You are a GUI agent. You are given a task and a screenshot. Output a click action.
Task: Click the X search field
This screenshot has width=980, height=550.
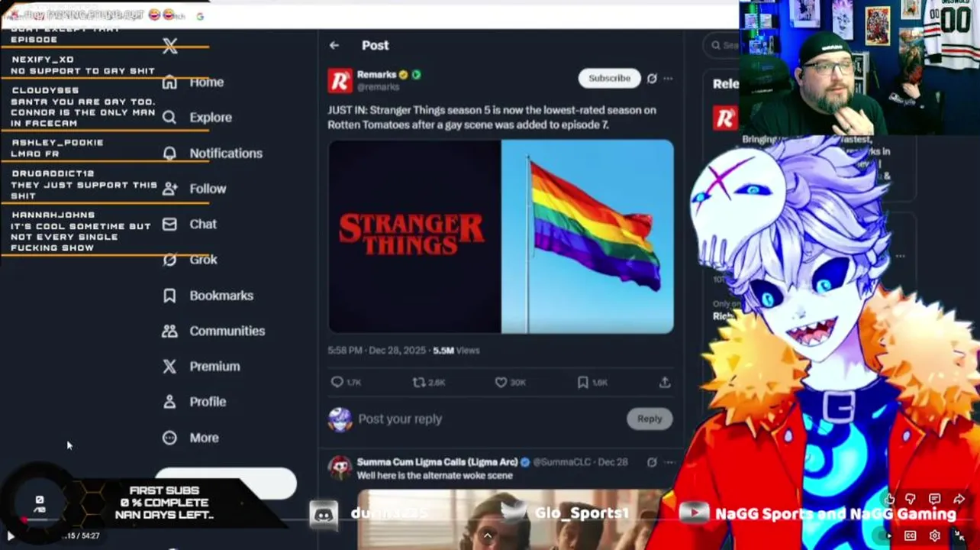721,45
